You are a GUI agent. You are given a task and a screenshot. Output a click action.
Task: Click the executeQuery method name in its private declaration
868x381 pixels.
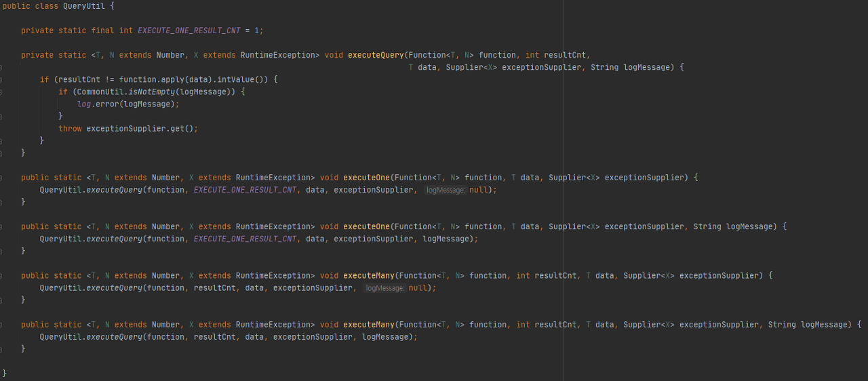pos(376,55)
